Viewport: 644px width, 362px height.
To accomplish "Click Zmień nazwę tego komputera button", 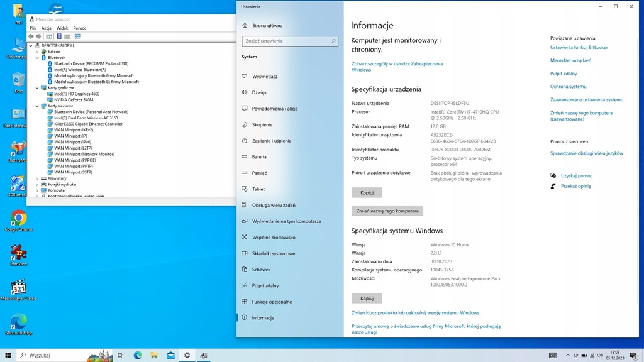I will pyautogui.click(x=387, y=211).
